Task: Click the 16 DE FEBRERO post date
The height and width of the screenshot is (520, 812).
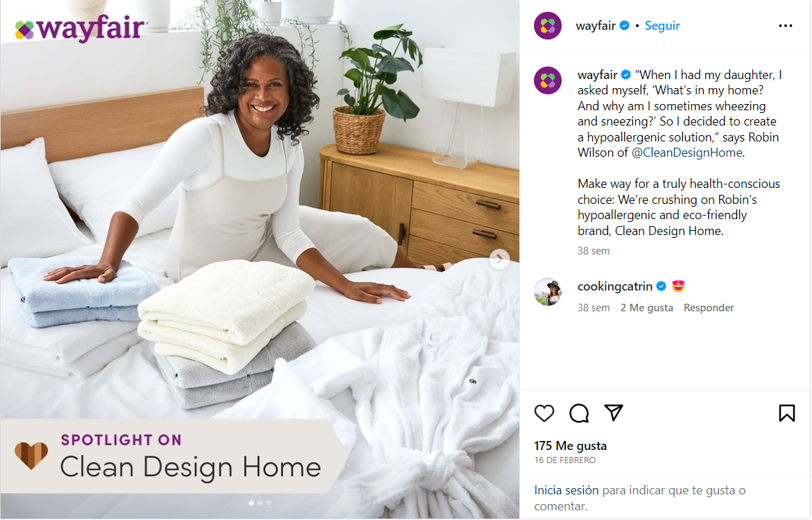Action: (x=565, y=460)
